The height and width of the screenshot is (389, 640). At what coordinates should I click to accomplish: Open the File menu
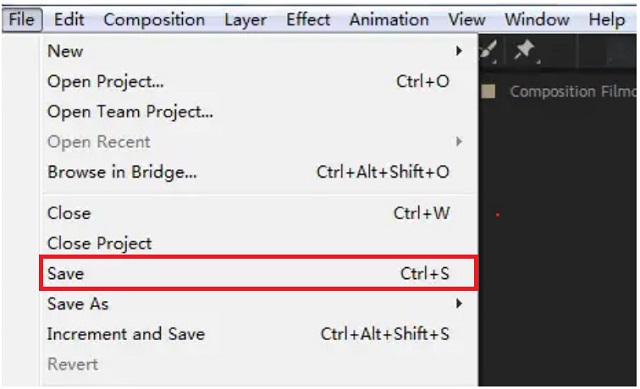click(22, 20)
